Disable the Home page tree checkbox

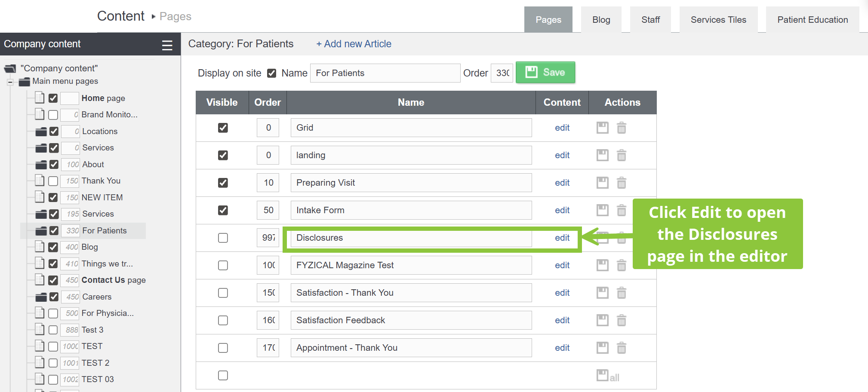53,98
